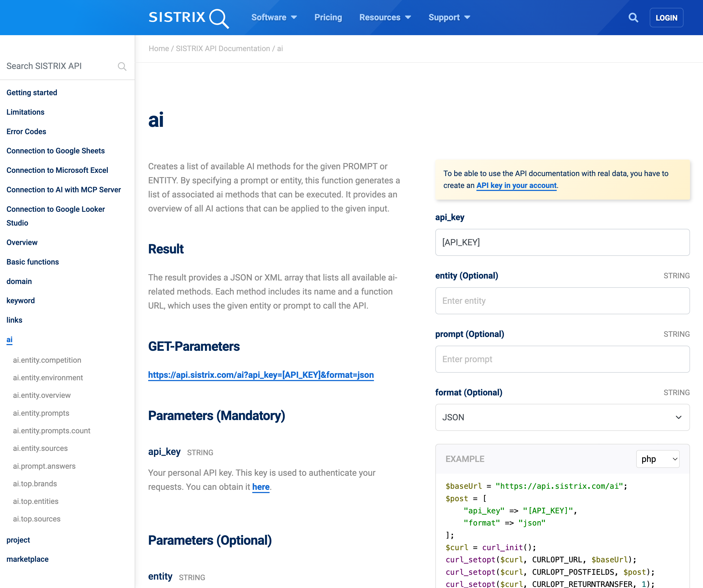This screenshot has width=703, height=588.
Task: Click the sidebar search icon
Action: [122, 66]
